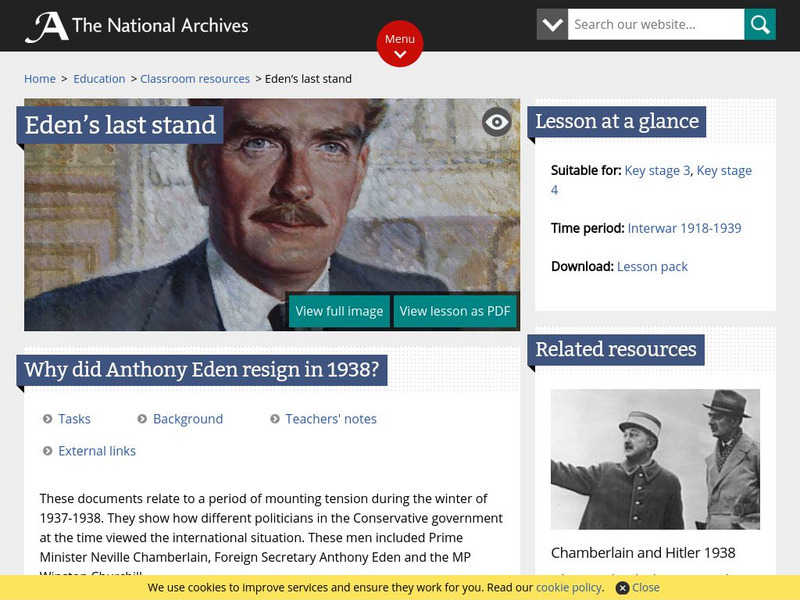
Task: Click the View full image button
Action: coord(339,311)
